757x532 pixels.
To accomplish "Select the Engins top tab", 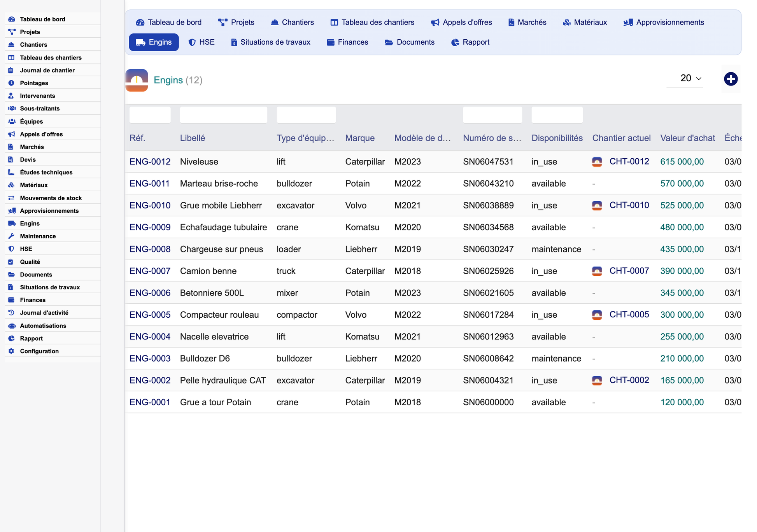I will (x=154, y=42).
